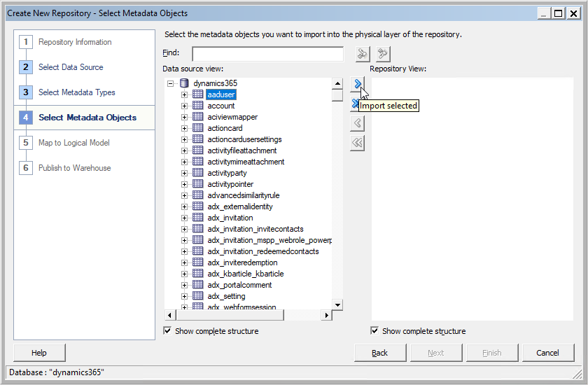Click the dynamics365 database icon
This screenshot has width=588, height=385.
click(185, 83)
